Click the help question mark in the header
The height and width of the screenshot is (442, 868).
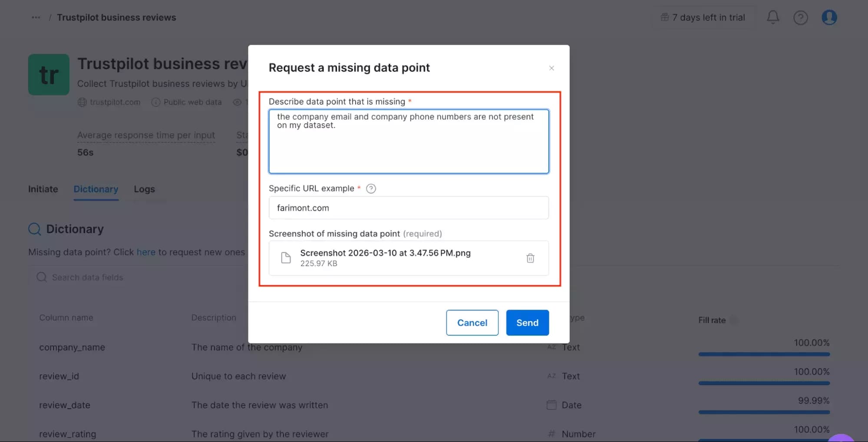tap(801, 17)
